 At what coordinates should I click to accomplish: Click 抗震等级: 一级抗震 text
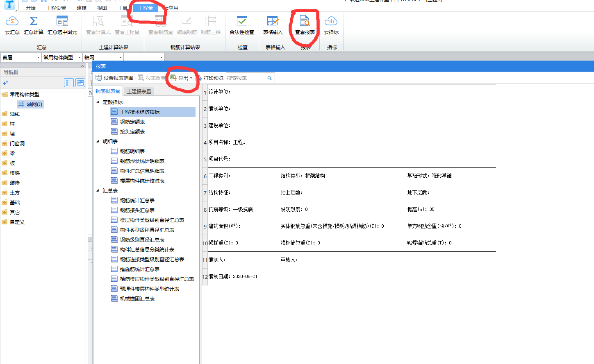[230, 210]
